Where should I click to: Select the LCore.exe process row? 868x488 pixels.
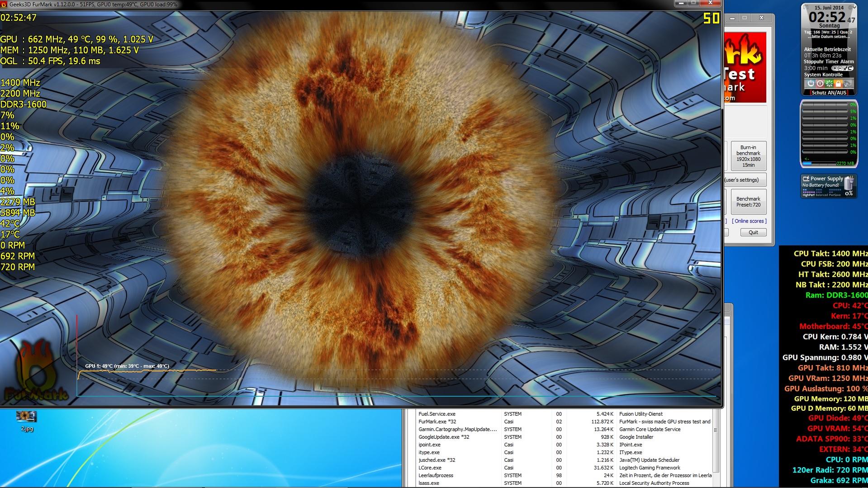pyautogui.click(x=564, y=468)
